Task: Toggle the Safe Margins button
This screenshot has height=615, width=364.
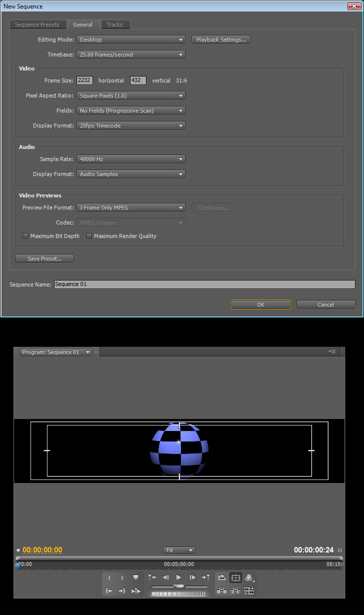Action: tap(235, 577)
